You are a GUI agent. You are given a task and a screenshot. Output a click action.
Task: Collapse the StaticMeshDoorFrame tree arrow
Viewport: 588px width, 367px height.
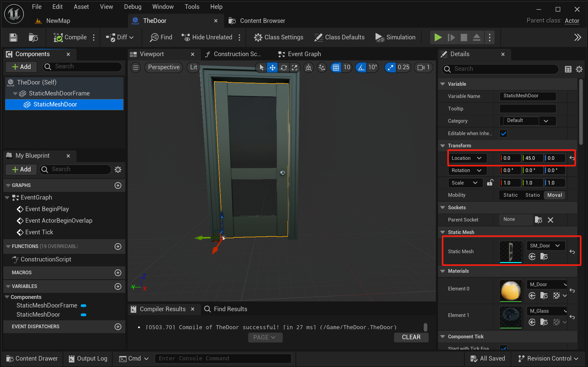tap(15, 93)
